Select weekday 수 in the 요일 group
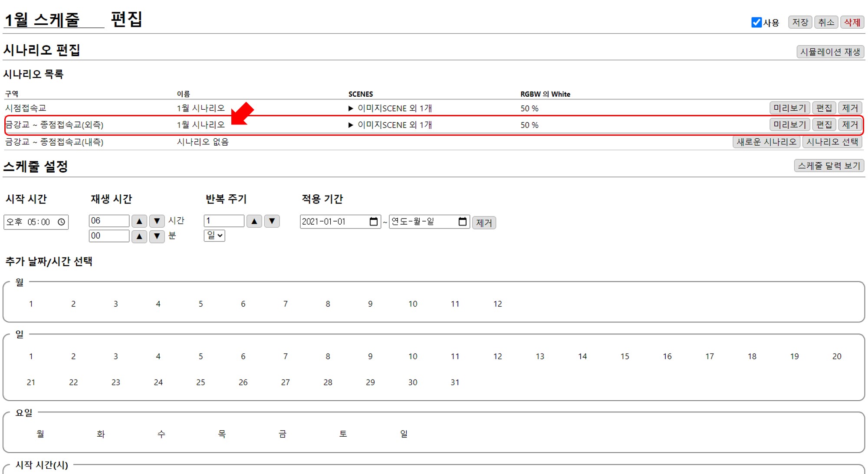Screen dimensions: 868x474 pos(161,434)
